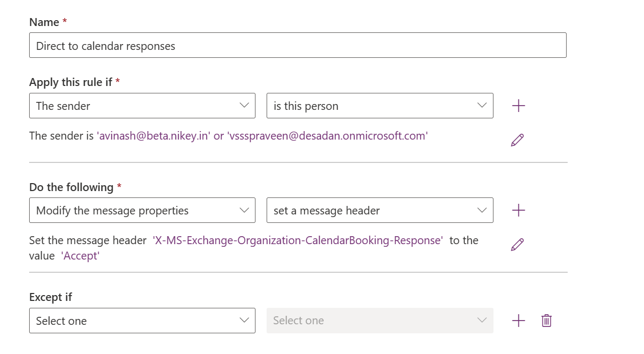Click the rule Name text field

tap(297, 46)
